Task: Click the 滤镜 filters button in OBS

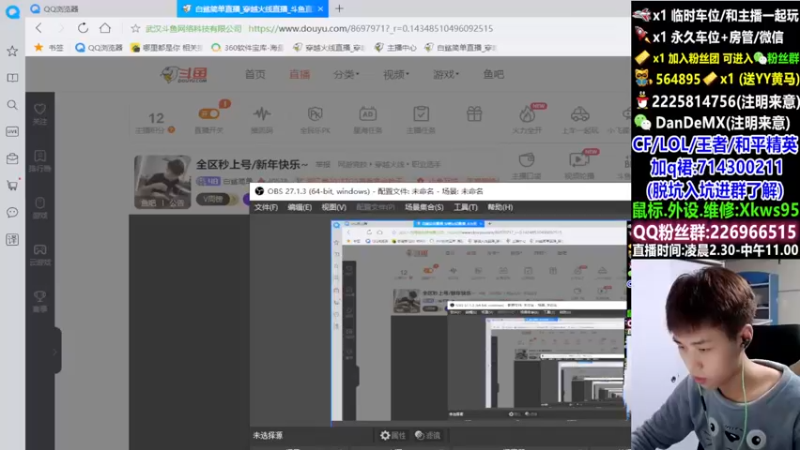Action: point(428,435)
